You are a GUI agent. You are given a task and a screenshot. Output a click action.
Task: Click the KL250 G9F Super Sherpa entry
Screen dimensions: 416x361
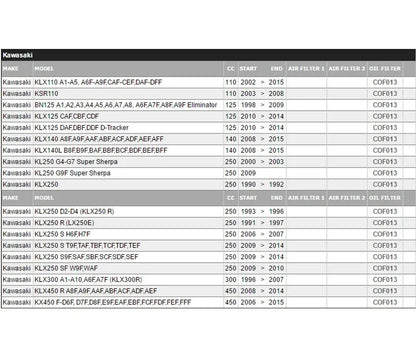pyautogui.click(x=72, y=173)
